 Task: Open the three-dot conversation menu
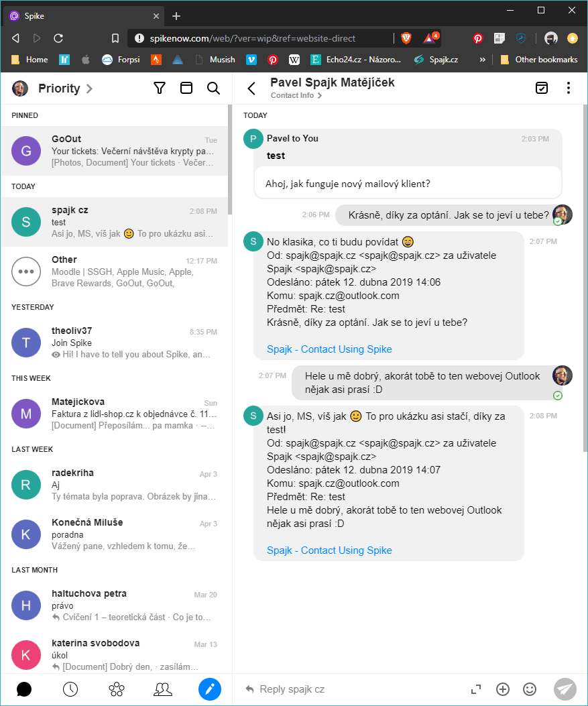[x=568, y=88]
